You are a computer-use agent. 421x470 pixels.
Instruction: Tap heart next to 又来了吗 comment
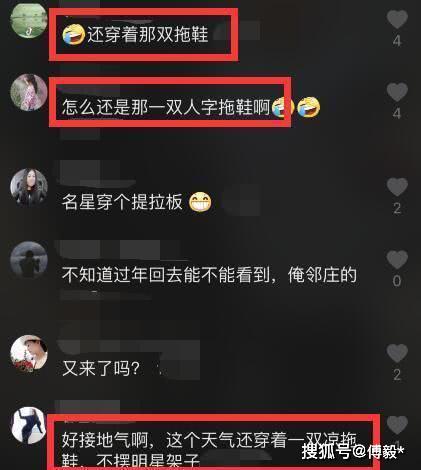point(397,353)
